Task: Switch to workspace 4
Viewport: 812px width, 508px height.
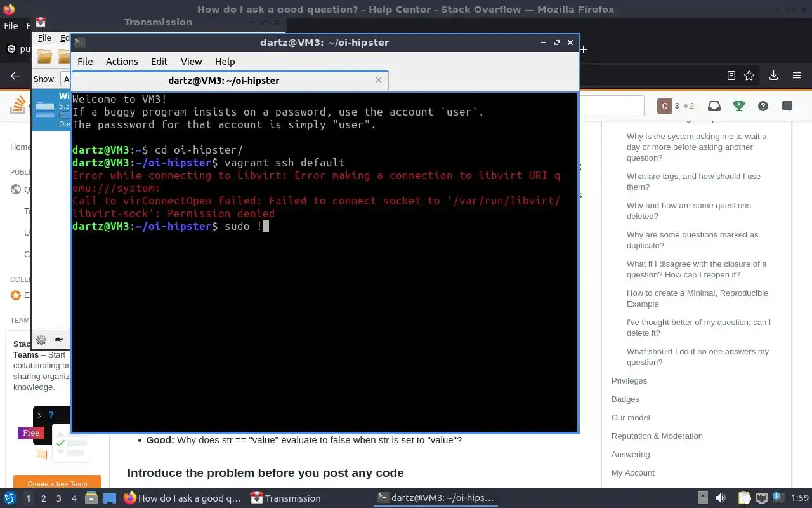Action: [74, 498]
